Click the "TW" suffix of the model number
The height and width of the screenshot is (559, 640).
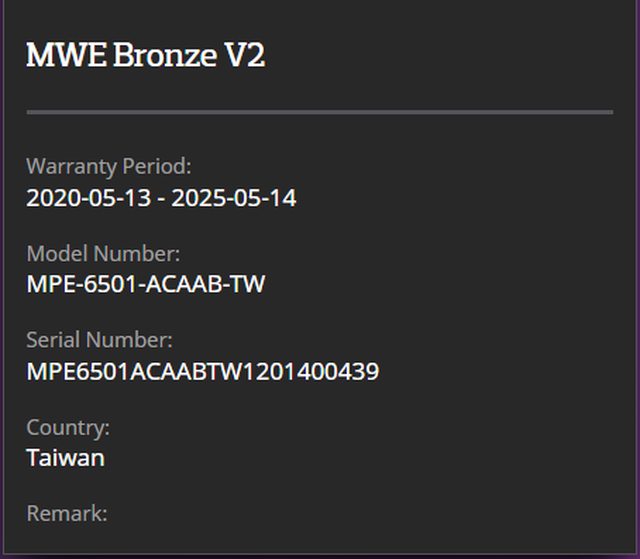[247, 285]
